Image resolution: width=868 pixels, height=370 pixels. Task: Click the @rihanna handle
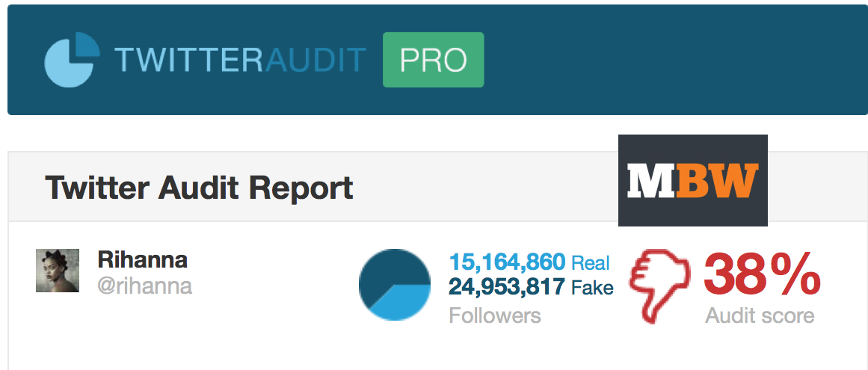pyautogui.click(x=144, y=286)
